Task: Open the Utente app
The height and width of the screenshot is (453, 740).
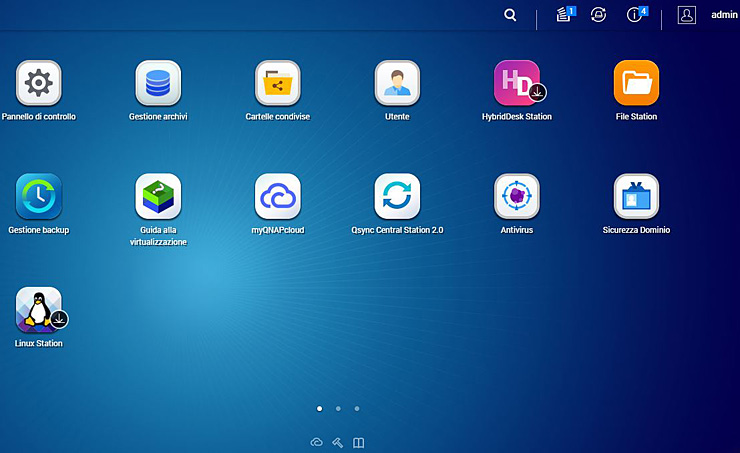Action: click(x=397, y=83)
